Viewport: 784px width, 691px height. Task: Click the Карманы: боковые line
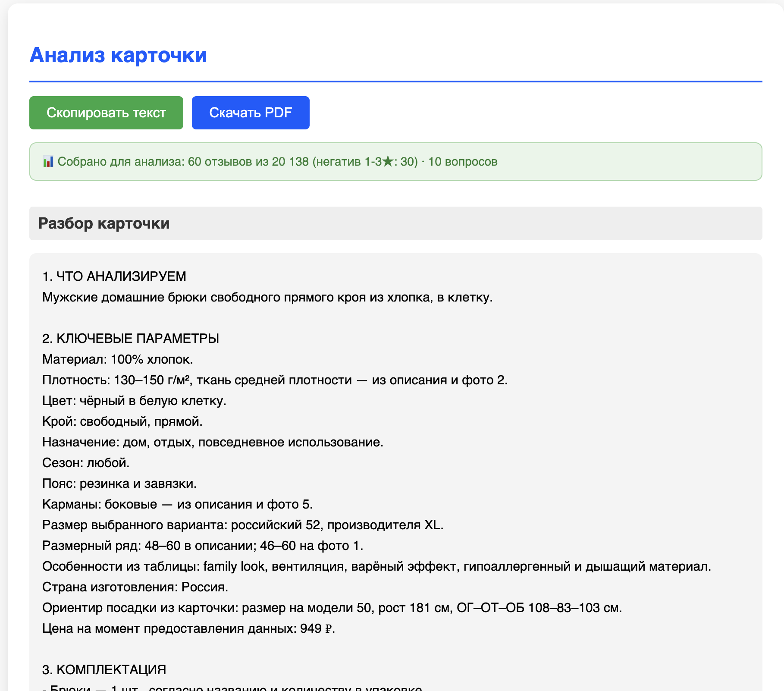pos(178,504)
